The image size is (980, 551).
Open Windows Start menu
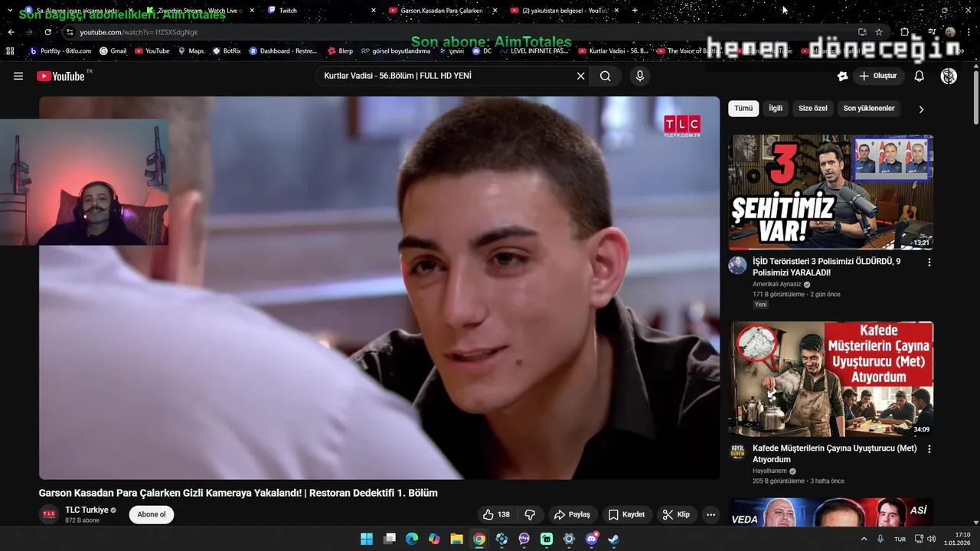[367, 539]
